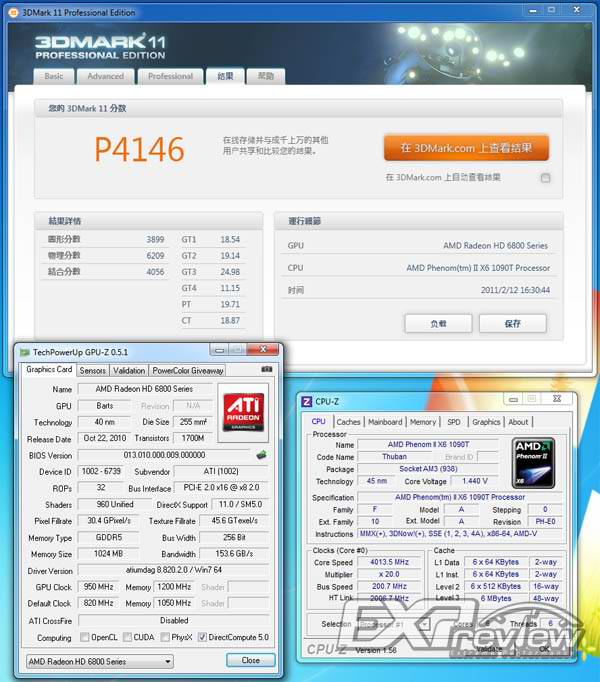
Task: Click the CPU-Z title bar app icon
Action: [307, 401]
